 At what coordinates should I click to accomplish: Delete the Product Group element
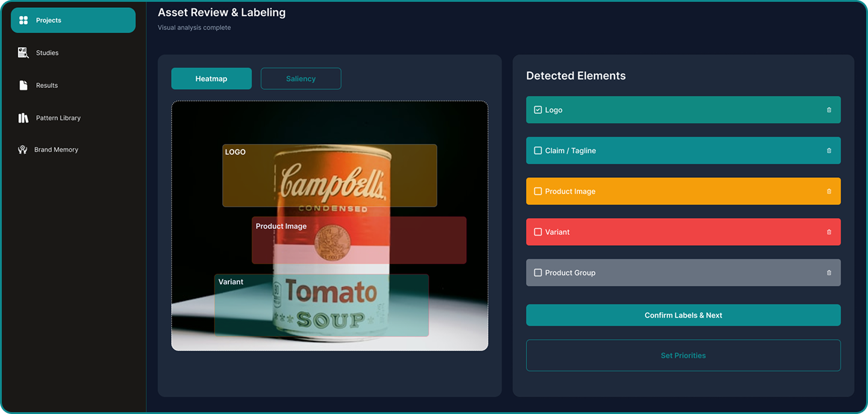[829, 272]
